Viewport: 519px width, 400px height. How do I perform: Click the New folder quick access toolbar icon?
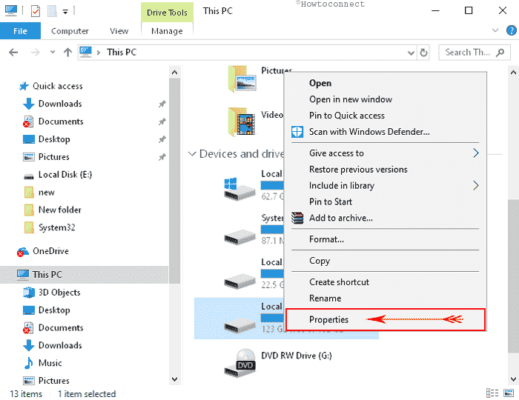(52, 11)
